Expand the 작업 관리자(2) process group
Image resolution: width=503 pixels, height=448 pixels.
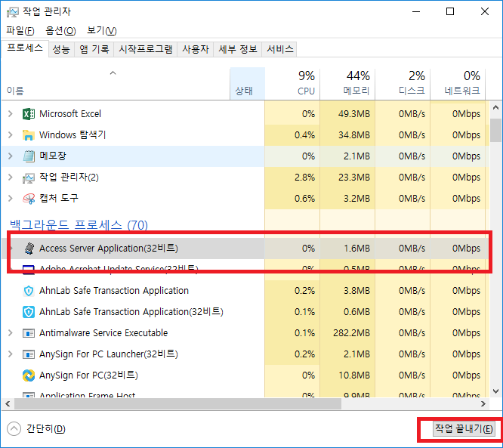pos(11,177)
